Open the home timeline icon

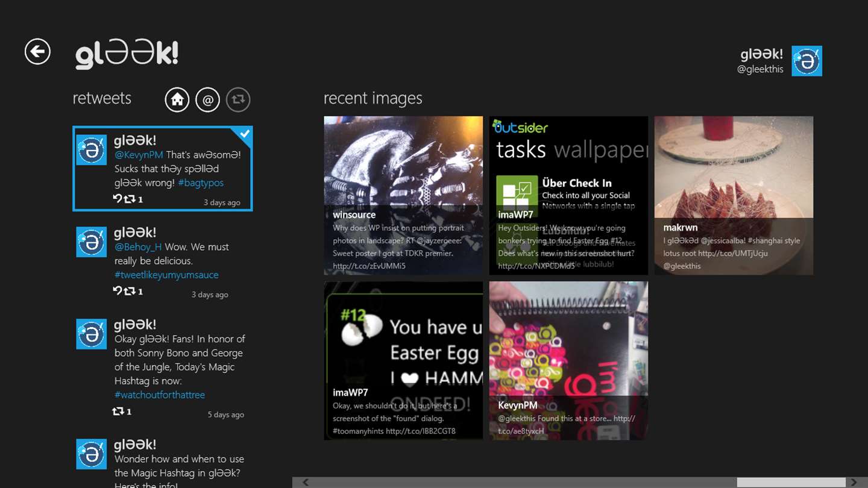(177, 100)
